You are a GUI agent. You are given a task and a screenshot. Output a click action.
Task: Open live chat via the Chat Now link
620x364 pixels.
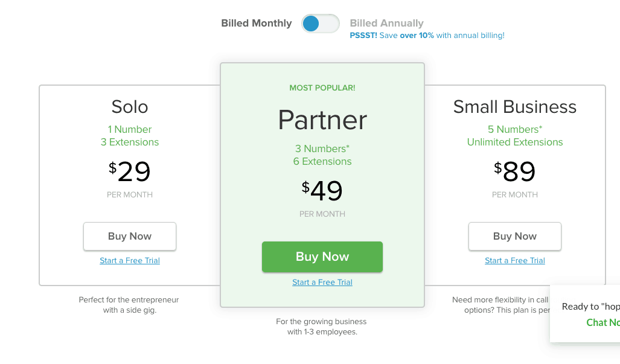click(601, 322)
